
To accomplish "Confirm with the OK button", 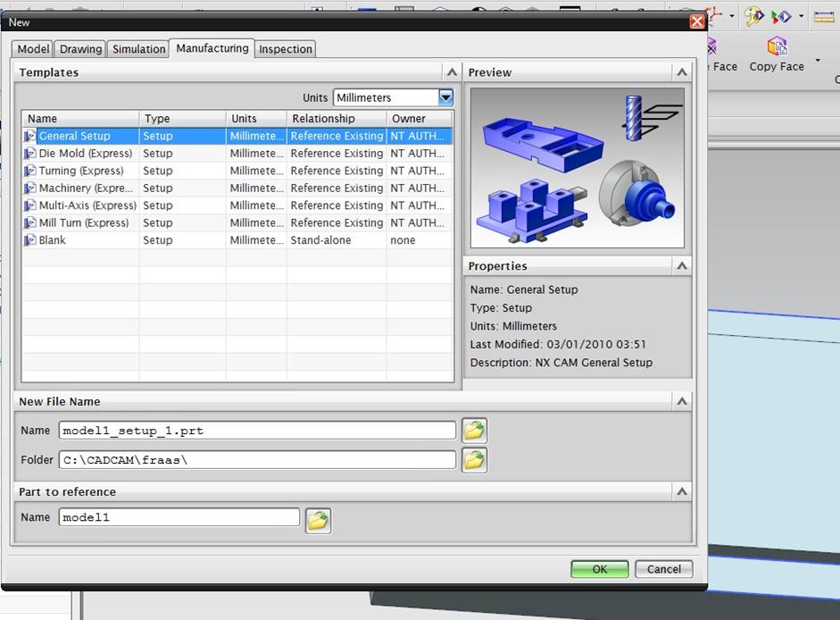I will [600, 569].
